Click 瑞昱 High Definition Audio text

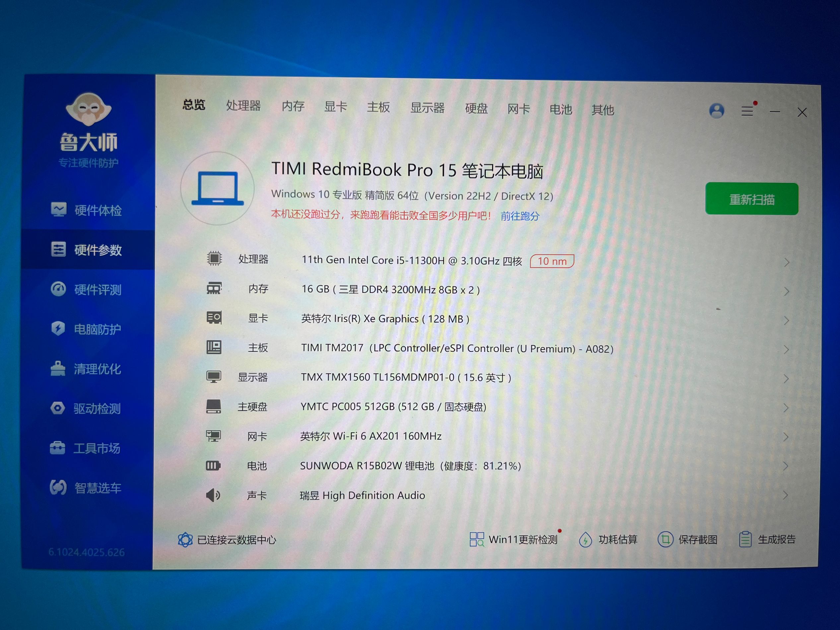click(x=362, y=495)
